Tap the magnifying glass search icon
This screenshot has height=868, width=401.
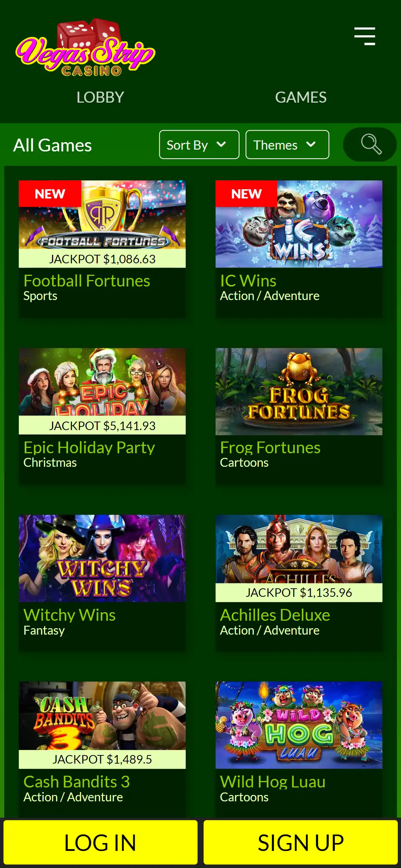[x=370, y=144]
